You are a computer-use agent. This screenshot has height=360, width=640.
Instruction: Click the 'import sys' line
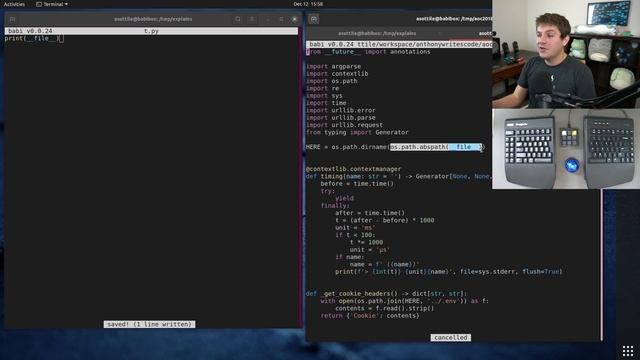tap(324, 96)
